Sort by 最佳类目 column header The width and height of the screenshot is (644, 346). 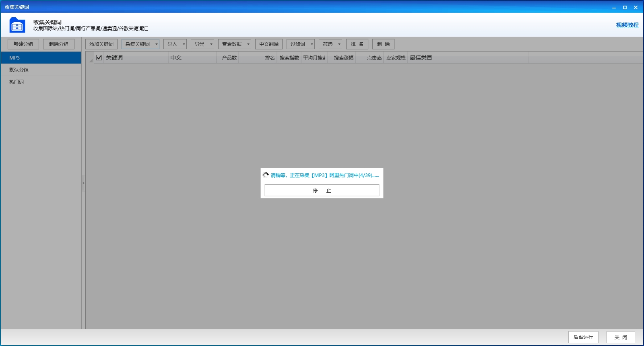click(x=468, y=58)
